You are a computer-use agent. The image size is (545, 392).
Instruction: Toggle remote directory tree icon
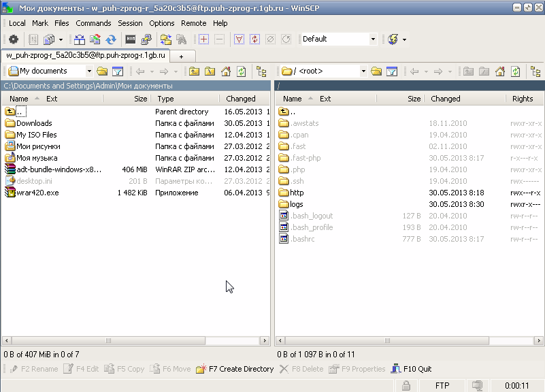[x=535, y=71]
